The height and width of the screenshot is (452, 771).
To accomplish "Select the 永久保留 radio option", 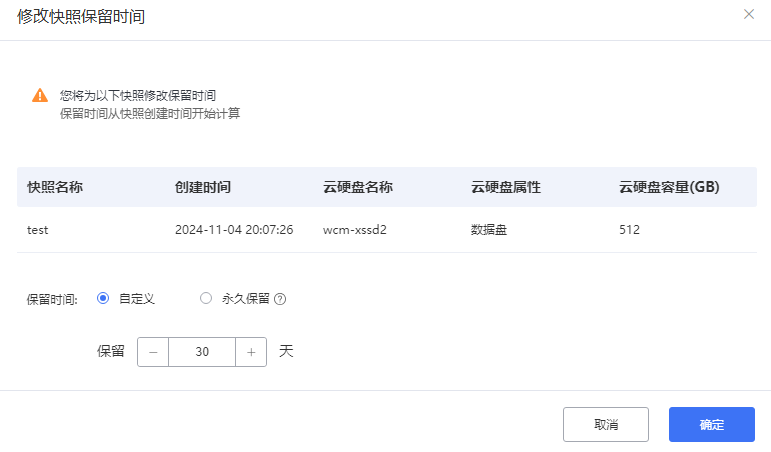I will tap(206, 298).
